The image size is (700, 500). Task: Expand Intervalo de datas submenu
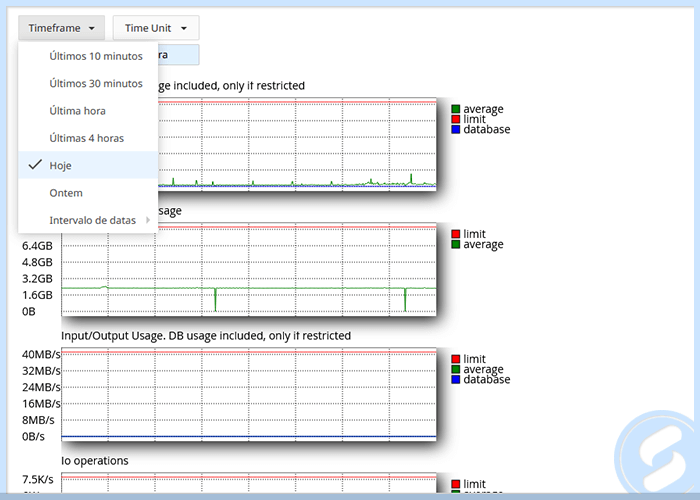(88, 220)
